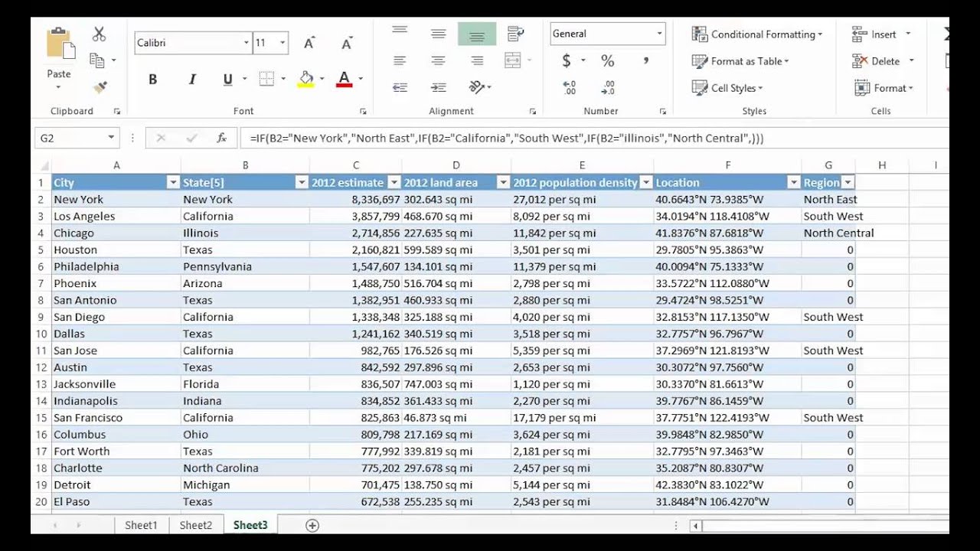Select the Sheet3 tab
The height and width of the screenshot is (551, 980).
click(250, 525)
